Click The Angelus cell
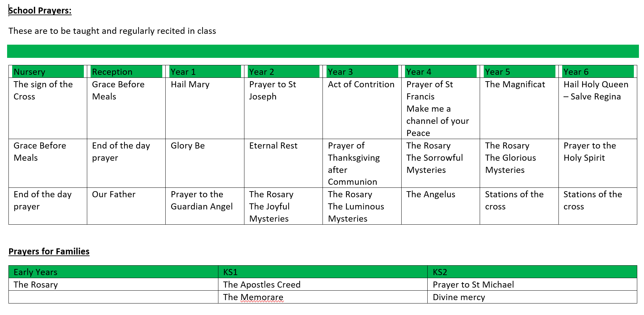 (440, 206)
